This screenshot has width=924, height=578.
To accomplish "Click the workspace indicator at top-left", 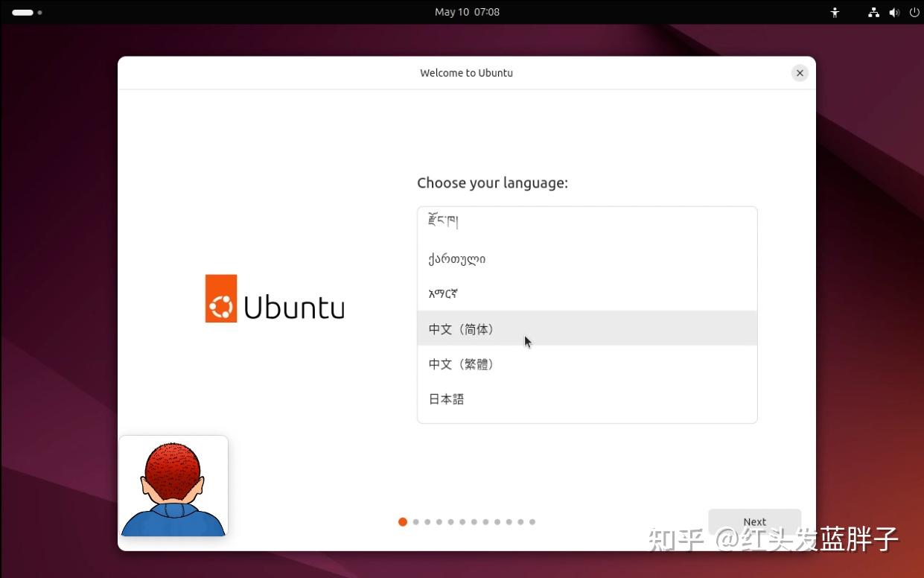I will (22, 12).
